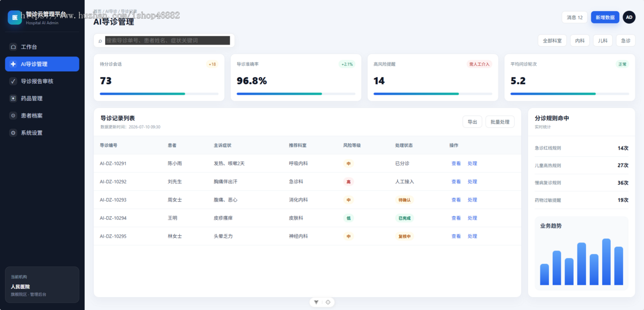Image resolution: width=644 pixels, height=310 pixels.
Task: Select the 儿童高热规则 row
Action: tap(581, 165)
